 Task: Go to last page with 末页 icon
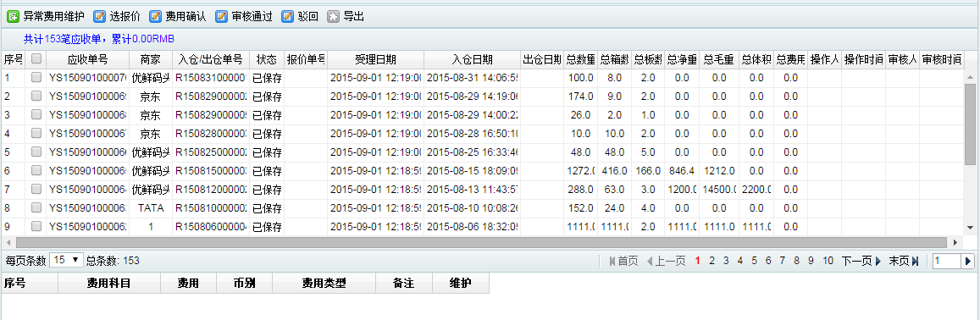(x=916, y=262)
